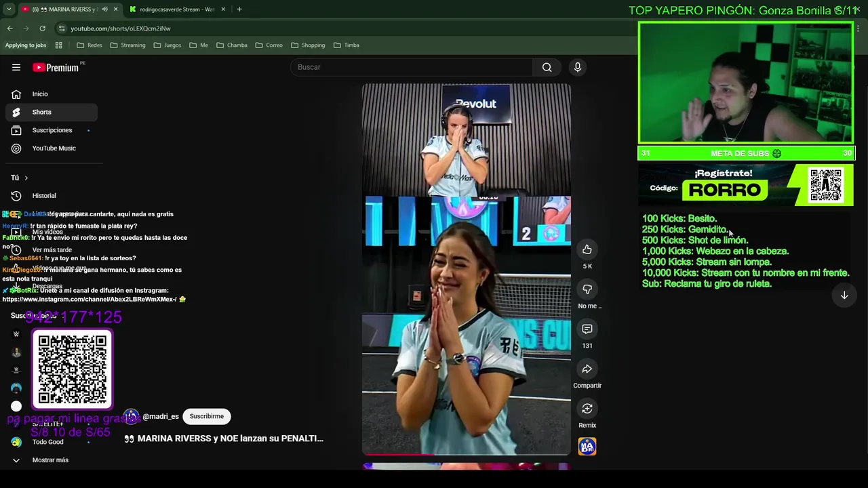Open the sound source thumbnail

tap(587, 447)
